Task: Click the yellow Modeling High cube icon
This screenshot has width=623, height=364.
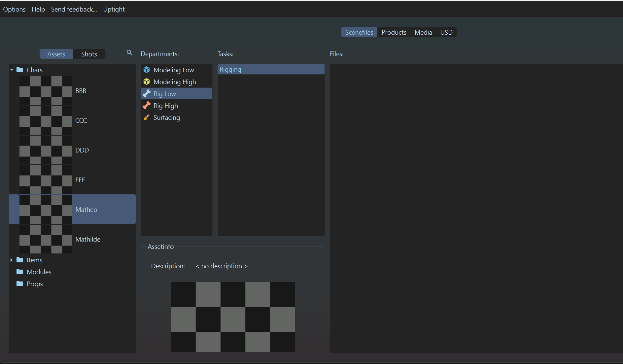Action: [147, 82]
